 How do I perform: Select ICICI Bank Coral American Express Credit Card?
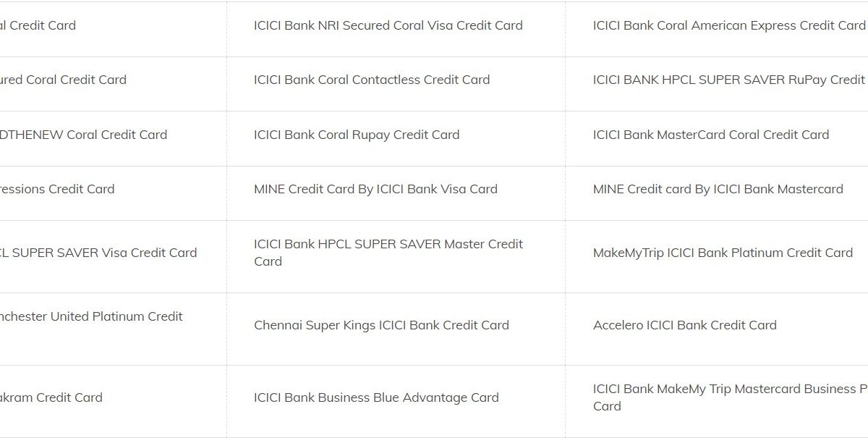(x=728, y=25)
